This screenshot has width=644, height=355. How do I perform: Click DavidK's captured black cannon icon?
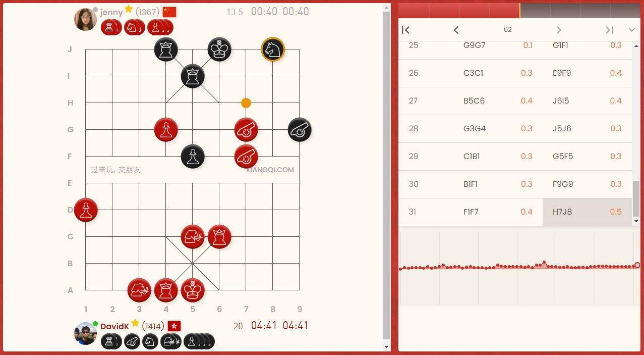pyautogui.click(x=131, y=341)
